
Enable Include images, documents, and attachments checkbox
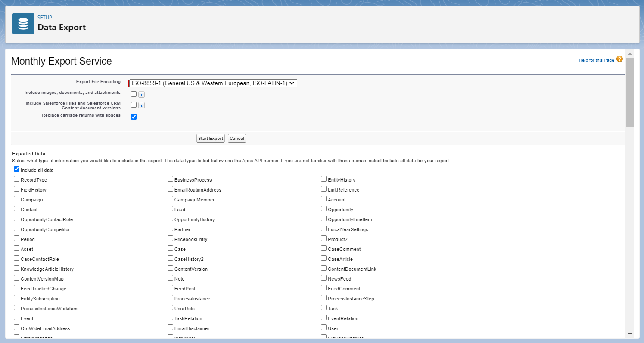click(x=134, y=94)
